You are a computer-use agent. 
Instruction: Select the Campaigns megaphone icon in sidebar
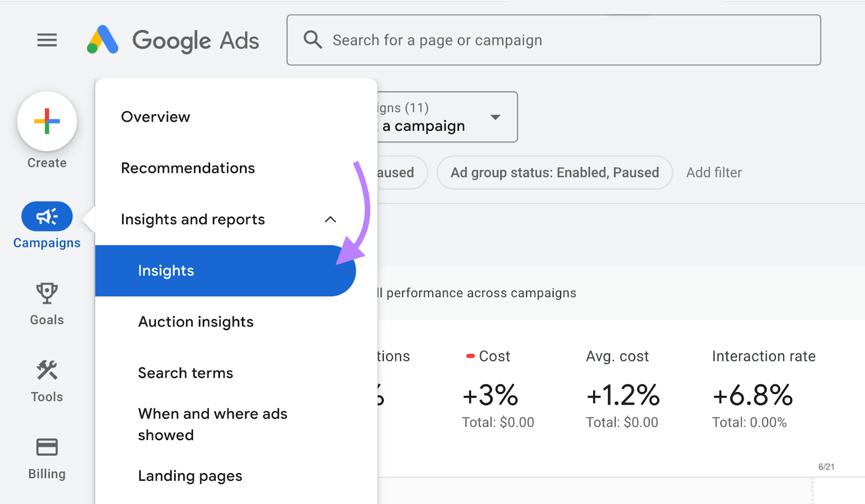tap(46, 216)
